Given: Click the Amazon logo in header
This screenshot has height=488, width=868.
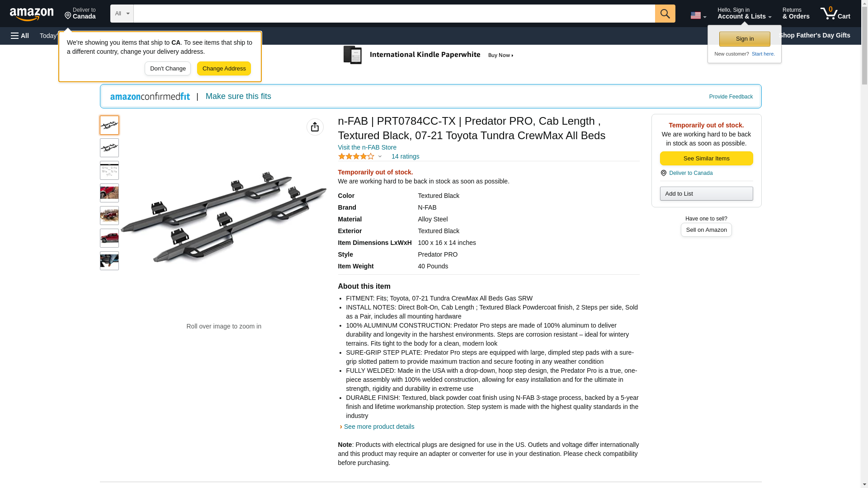Looking at the screenshot, I should click(32, 14).
